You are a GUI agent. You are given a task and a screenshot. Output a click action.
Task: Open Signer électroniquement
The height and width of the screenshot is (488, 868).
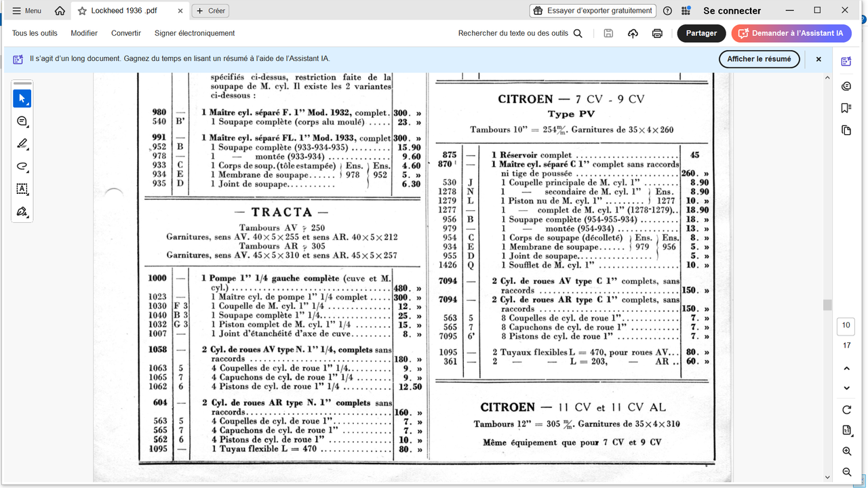tap(195, 33)
